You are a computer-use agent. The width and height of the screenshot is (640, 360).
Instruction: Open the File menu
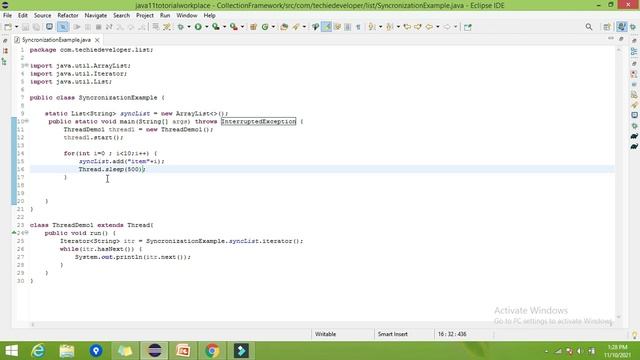[7, 16]
